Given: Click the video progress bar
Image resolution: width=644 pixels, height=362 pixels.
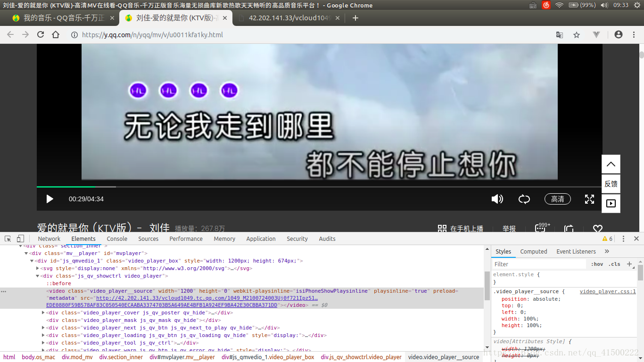Looking at the screenshot, I should 320,187.
